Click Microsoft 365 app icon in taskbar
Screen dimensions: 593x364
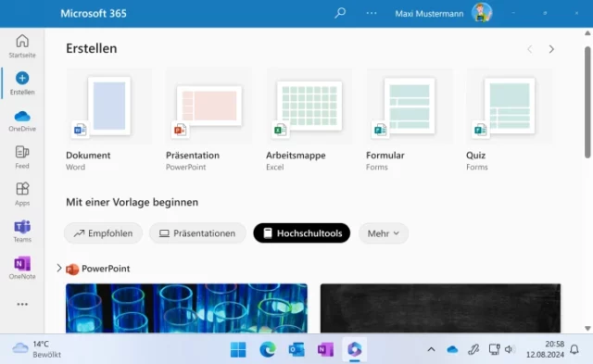pos(354,349)
